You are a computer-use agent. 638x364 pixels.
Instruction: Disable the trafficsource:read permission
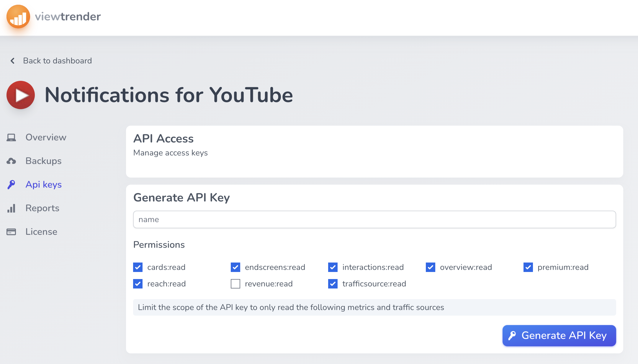[333, 284]
